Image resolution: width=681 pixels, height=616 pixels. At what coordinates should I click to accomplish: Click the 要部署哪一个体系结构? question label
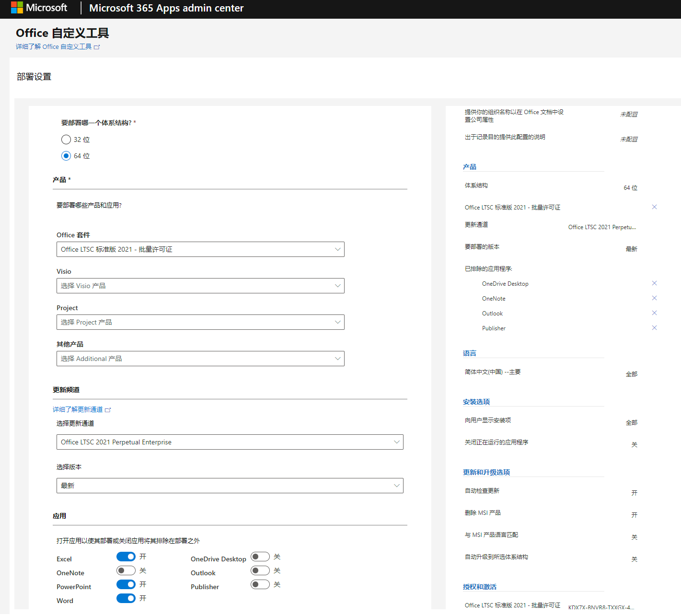point(96,123)
